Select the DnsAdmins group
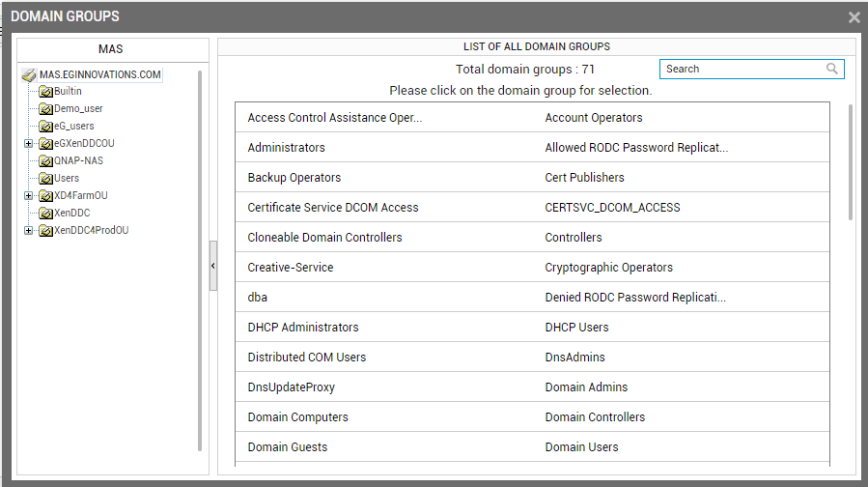This screenshot has height=487, width=868. coord(574,357)
